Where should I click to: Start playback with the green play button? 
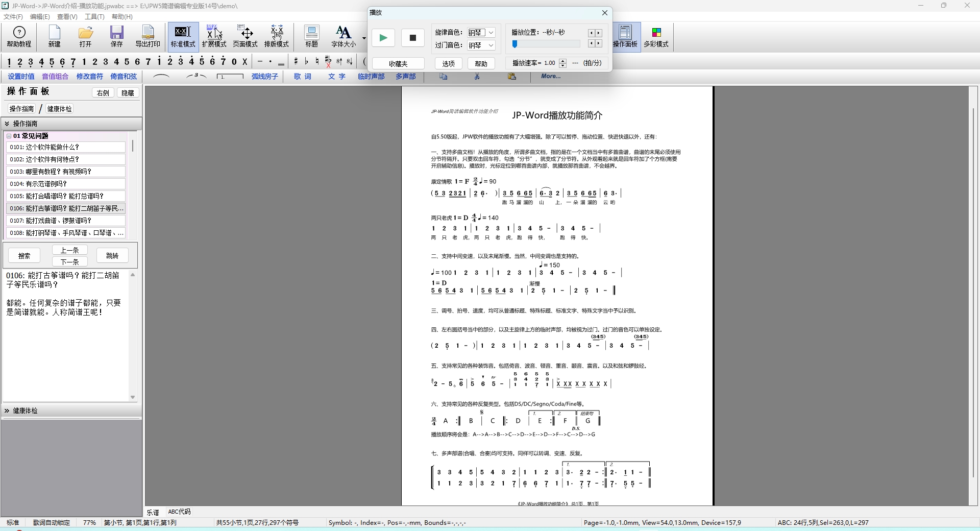(383, 38)
